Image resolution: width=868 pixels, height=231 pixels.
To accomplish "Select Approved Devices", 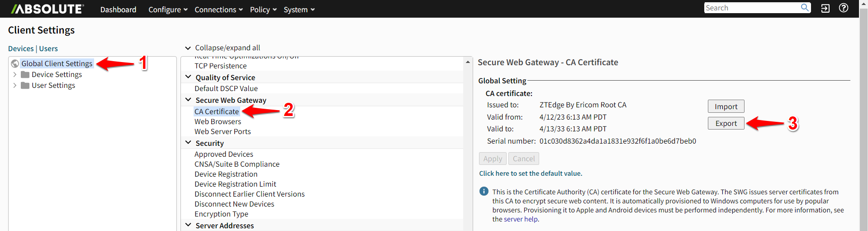I will (x=224, y=154).
